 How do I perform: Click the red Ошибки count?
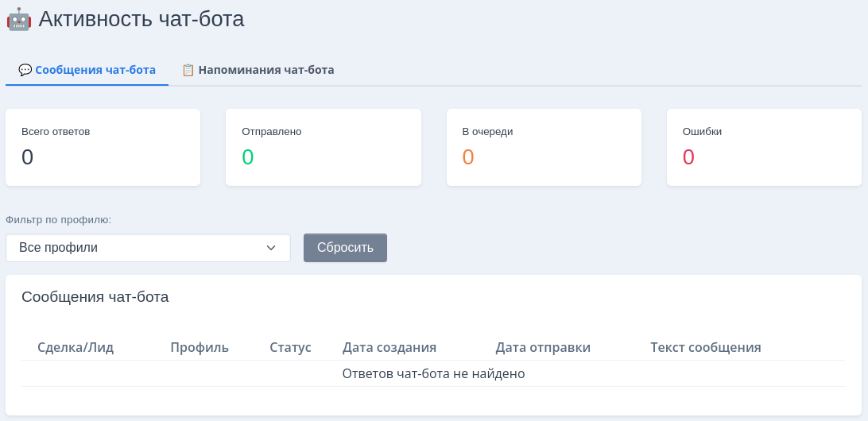[688, 157]
